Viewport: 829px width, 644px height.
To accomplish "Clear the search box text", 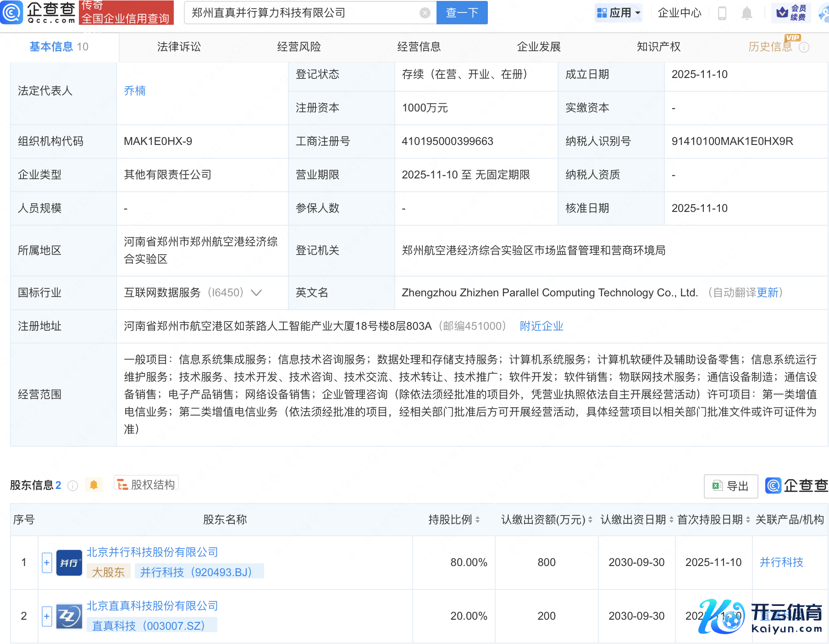I will pos(425,13).
